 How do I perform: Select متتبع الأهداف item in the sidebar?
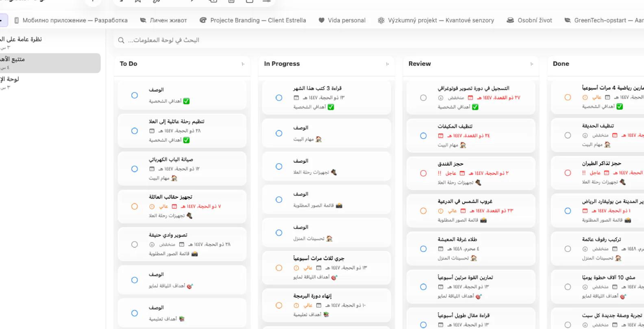(50, 63)
